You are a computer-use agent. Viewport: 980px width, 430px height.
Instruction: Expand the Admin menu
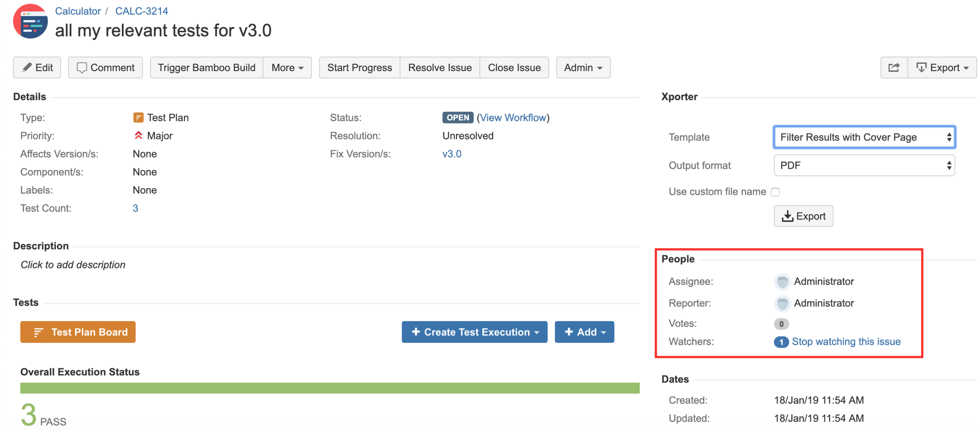click(x=583, y=68)
